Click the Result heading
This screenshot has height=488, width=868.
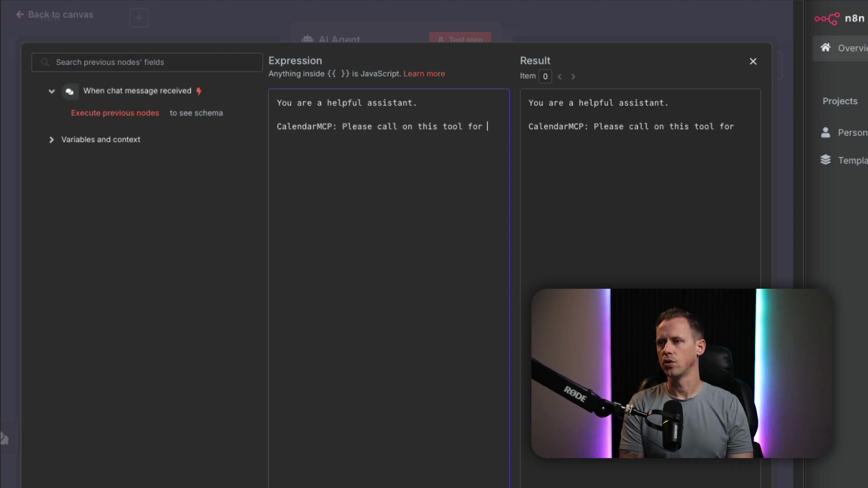[x=535, y=61]
